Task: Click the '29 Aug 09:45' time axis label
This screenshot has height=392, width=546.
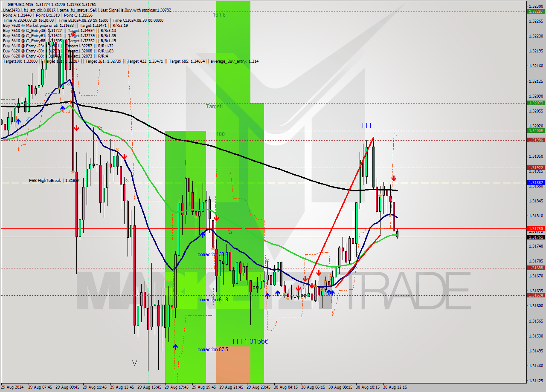Action: 67,387
